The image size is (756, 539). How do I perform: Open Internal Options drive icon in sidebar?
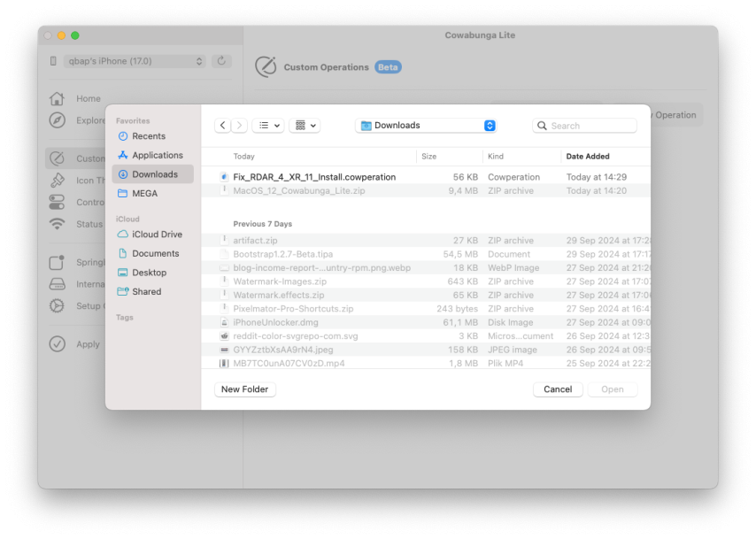pos(57,284)
